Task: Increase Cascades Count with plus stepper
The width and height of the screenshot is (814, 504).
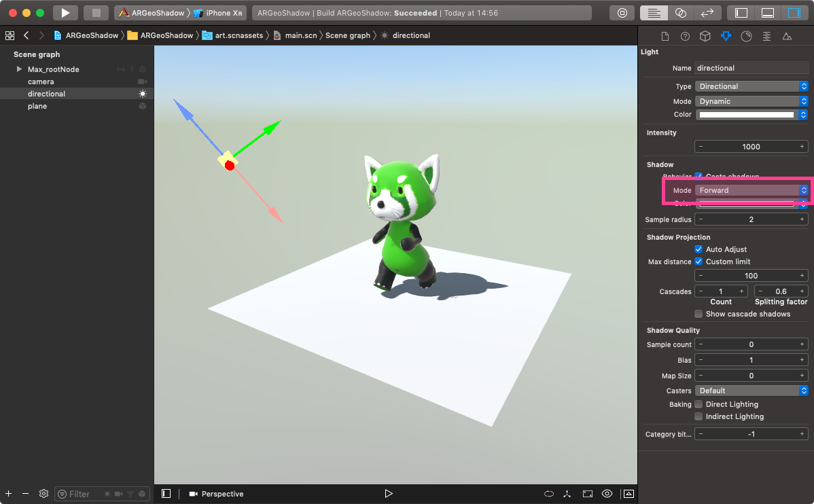Action: [x=741, y=291]
